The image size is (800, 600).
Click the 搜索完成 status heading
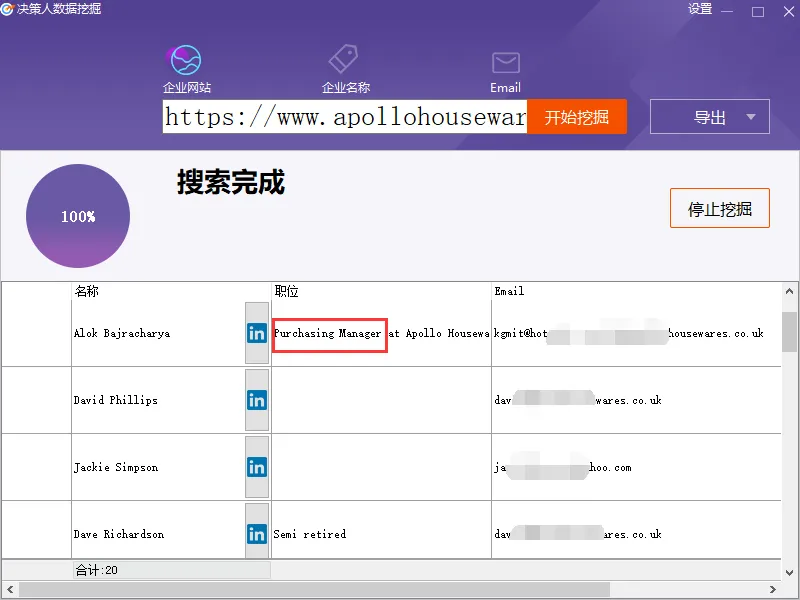[231, 182]
